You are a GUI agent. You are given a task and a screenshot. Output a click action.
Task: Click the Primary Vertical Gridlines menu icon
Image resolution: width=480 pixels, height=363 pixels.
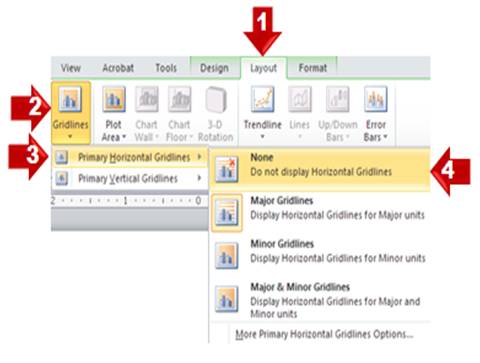62,178
